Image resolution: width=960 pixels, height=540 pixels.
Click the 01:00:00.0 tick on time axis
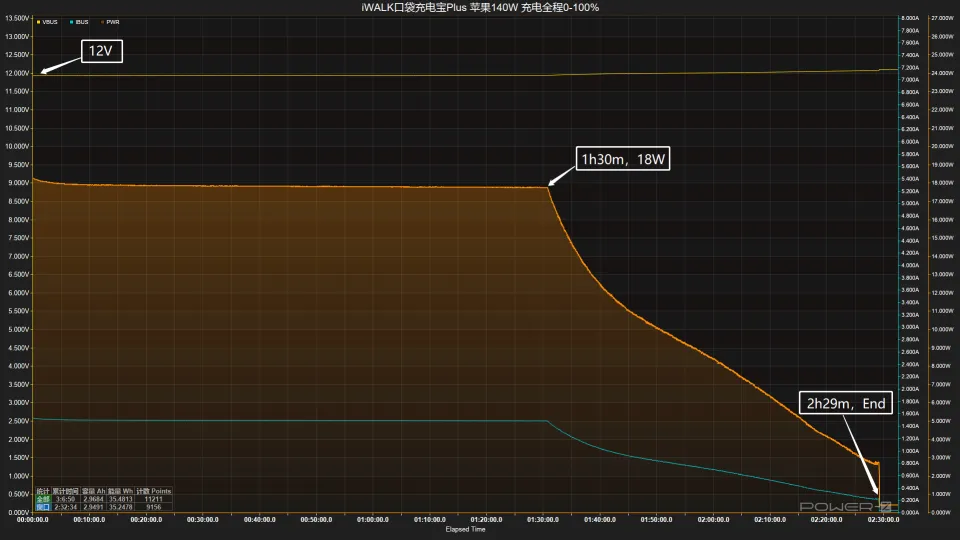coord(374,520)
